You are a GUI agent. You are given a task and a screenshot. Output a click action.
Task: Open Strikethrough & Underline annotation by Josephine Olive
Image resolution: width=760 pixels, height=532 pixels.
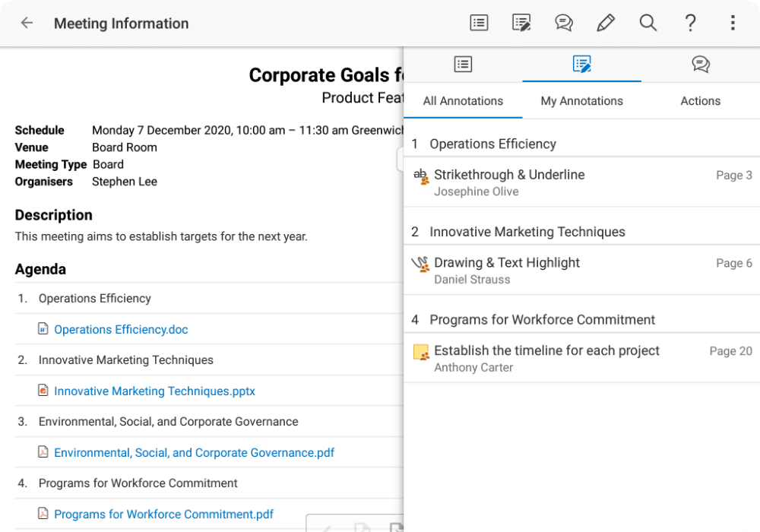pos(581,182)
